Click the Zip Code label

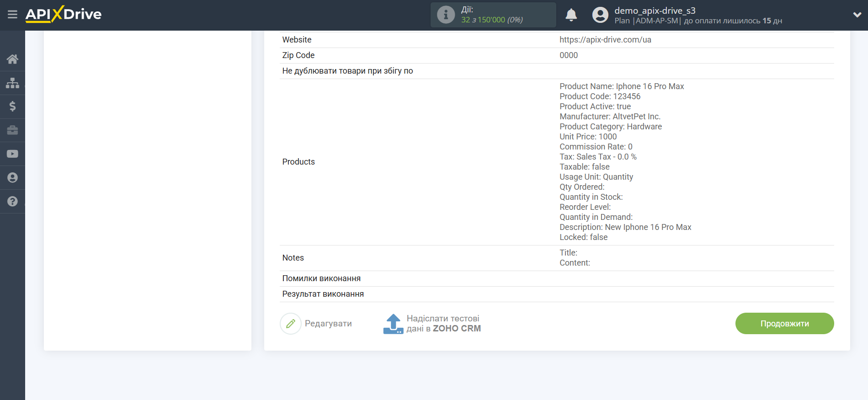tap(298, 55)
